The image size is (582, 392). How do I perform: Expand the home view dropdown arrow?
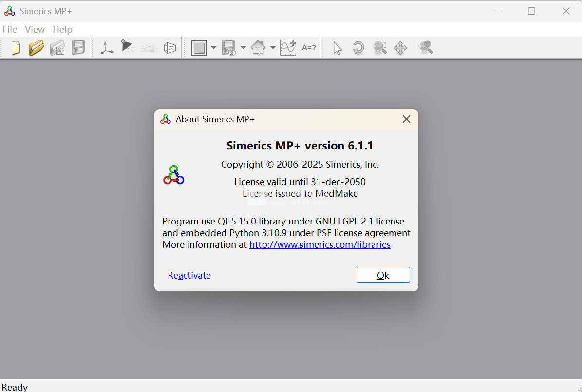click(273, 48)
